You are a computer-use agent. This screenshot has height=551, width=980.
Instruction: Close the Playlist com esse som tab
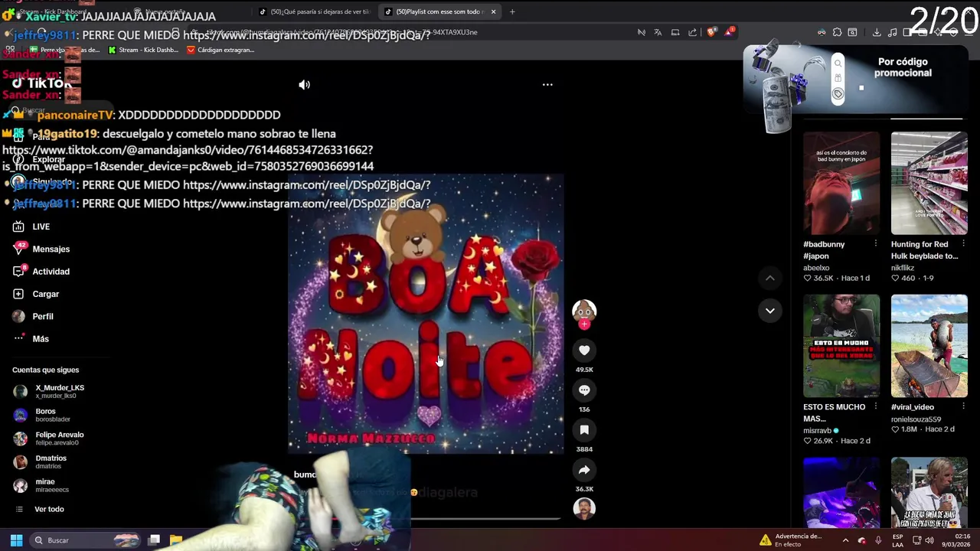click(493, 11)
